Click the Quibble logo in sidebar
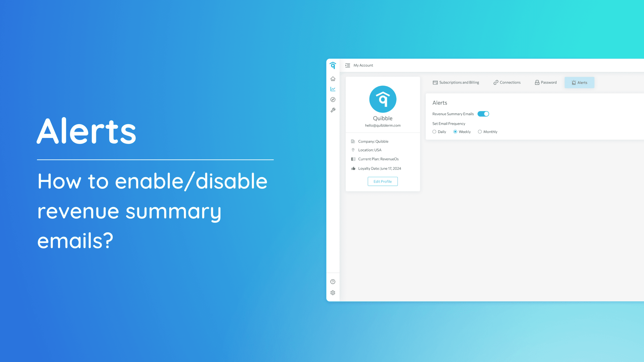Viewport: 644px width, 362px height. click(x=333, y=65)
